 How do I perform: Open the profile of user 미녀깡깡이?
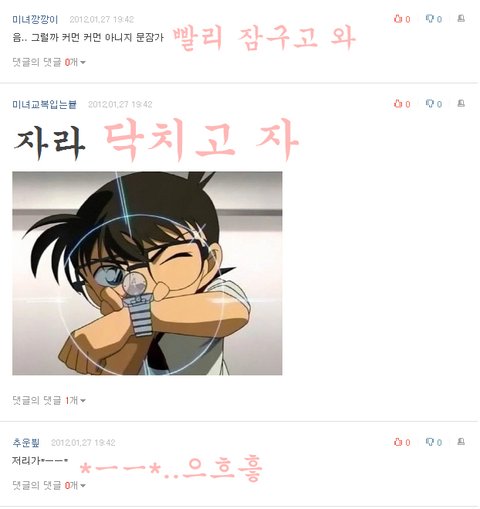tap(35, 20)
